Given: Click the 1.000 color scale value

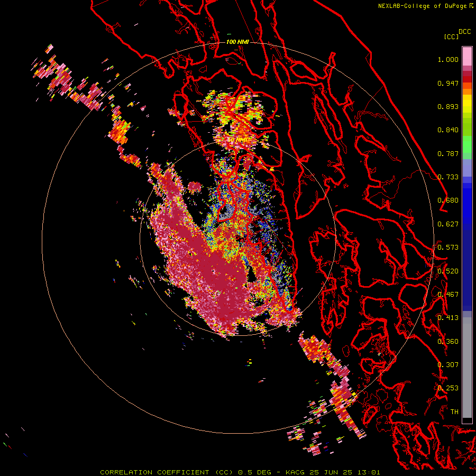Looking at the screenshot, I should [x=448, y=59].
